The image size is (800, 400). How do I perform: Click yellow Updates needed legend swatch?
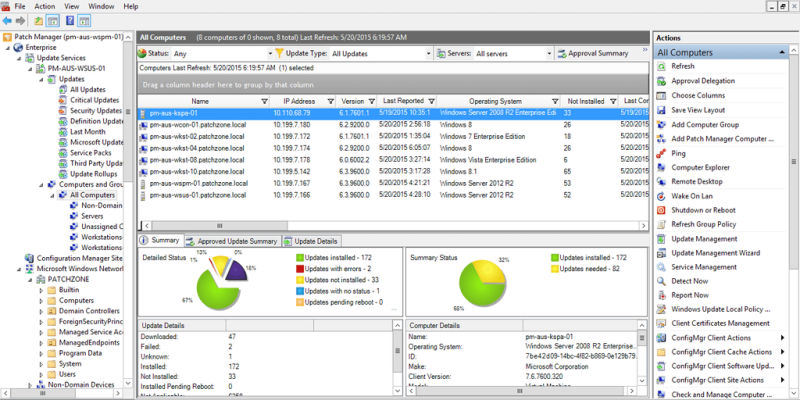point(555,269)
